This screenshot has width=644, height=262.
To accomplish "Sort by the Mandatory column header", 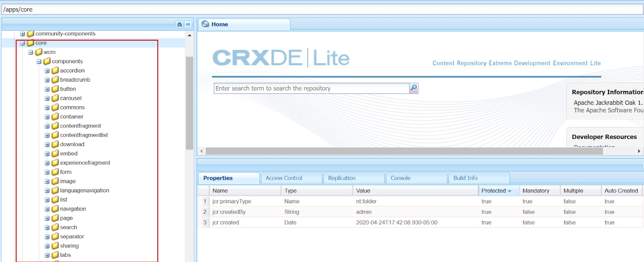I will coord(540,191).
